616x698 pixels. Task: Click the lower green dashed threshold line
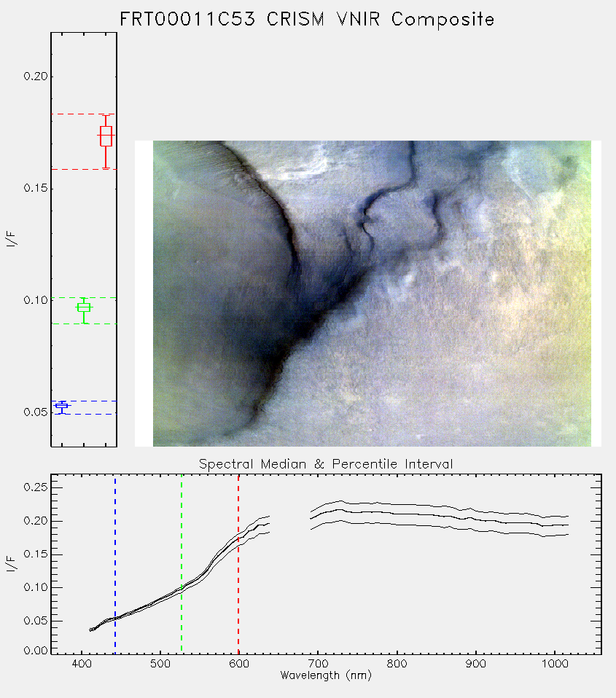point(84,323)
